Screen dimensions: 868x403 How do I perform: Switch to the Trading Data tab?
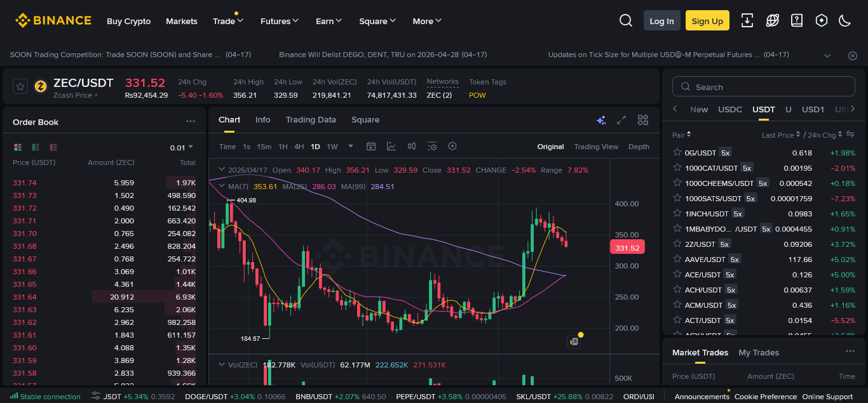tap(311, 120)
